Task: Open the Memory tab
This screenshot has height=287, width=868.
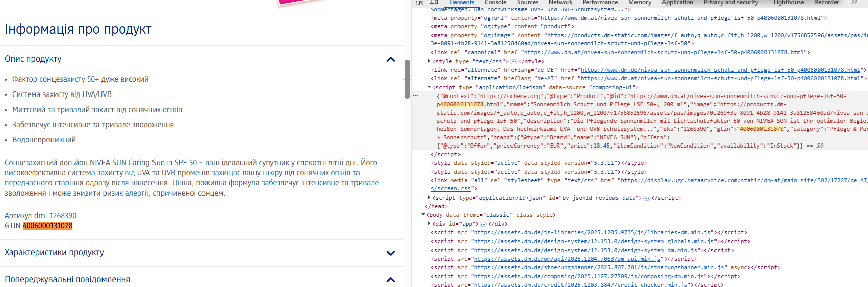Action: point(640,3)
